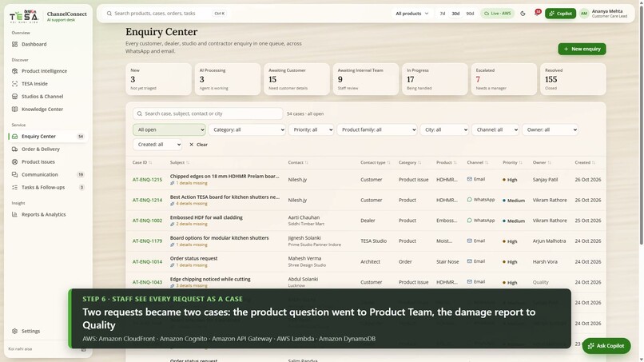Open the Product family: all dropdown
This screenshot has width=644, height=362.
point(376,129)
